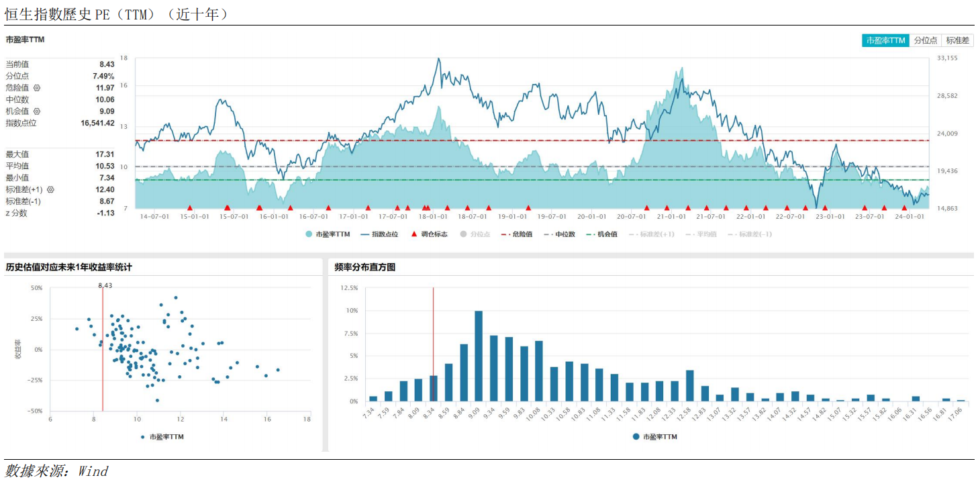Toggle the 中位数 line in legend
This screenshot has height=490, width=980.
(560, 234)
